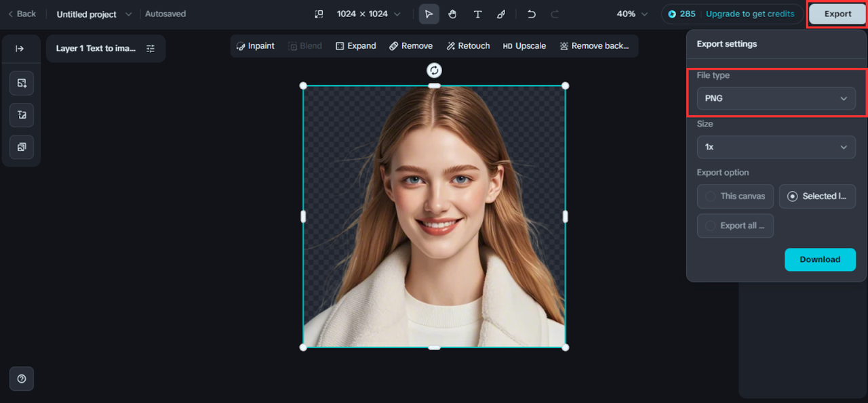Image resolution: width=868 pixels, height=403 pixels.
Task: Click the Autosaved status text
Action: click(165, 14)
